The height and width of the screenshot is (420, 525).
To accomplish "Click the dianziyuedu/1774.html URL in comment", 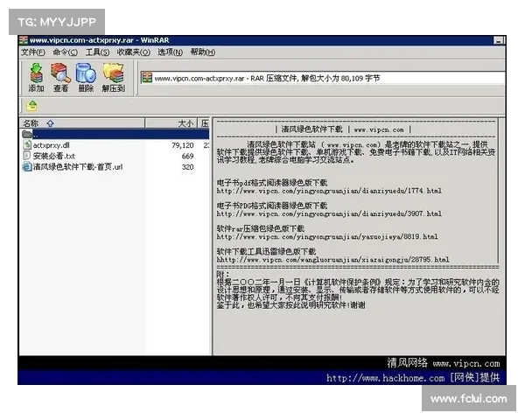I will [x=329, y=191].
